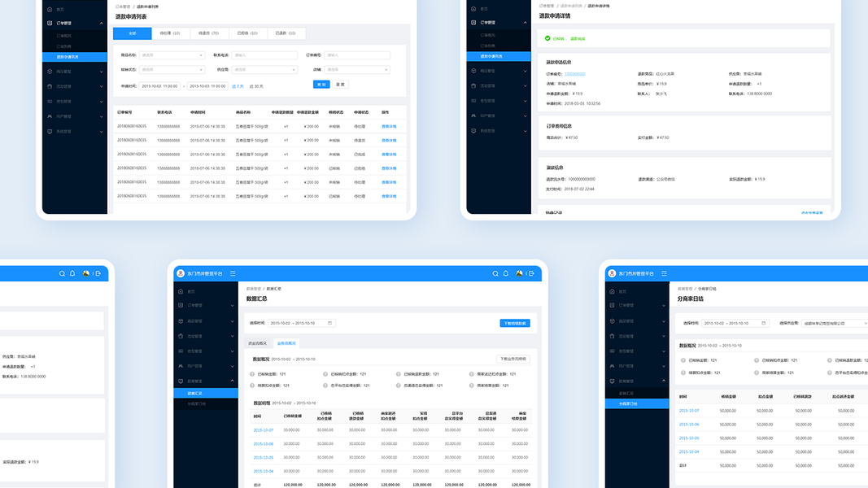Click bell icon in bottom-left partial screen header
This screenshot has height=488, width=868.
tap(72, 273)
